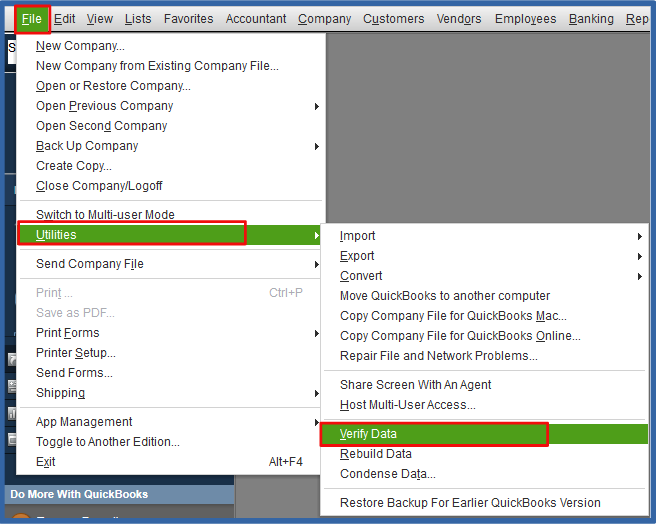Expand Print Forms submenu
Image resolution: width=656 pixels, height=526 pixels.
pos(169,334)
